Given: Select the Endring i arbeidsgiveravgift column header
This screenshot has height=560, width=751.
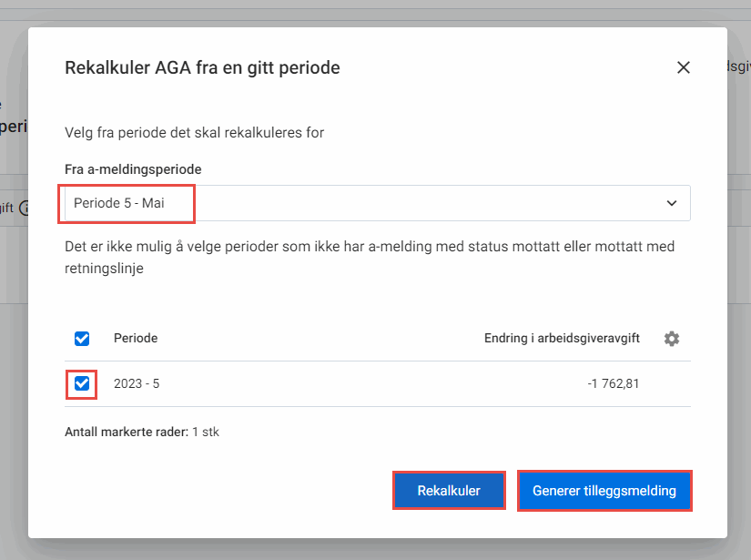Looking at the screenshot, I should [x=563, y=339].
